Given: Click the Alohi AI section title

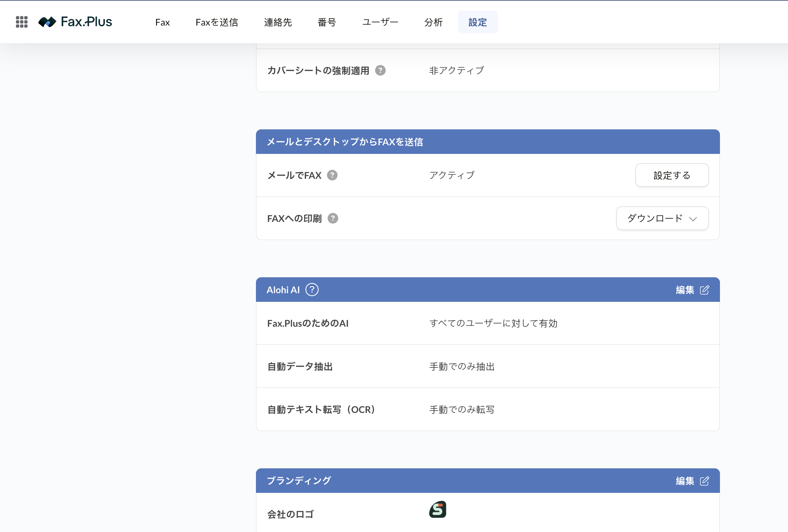Looking at the screenshot, I should click(x=283, y=290).
